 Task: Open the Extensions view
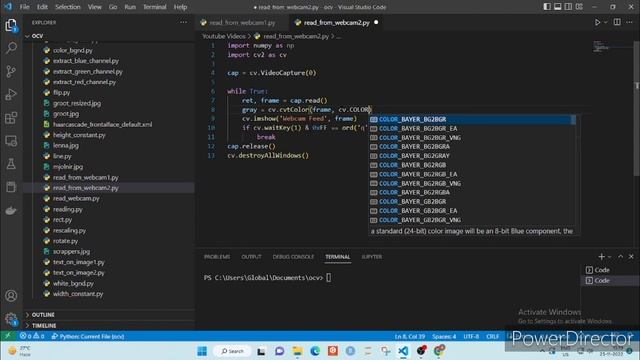pos(11,118)
